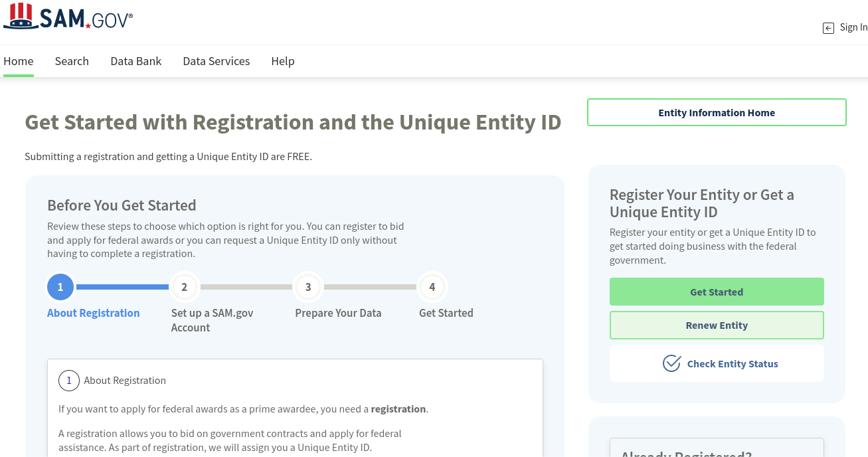Click the Entity Information Home button
The width and height of the screenshot is (868, 457).
717,112
